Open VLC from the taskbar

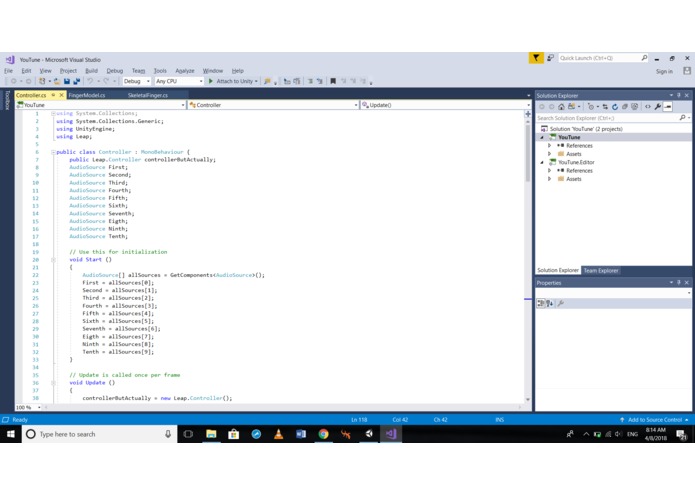pos(278,434)
